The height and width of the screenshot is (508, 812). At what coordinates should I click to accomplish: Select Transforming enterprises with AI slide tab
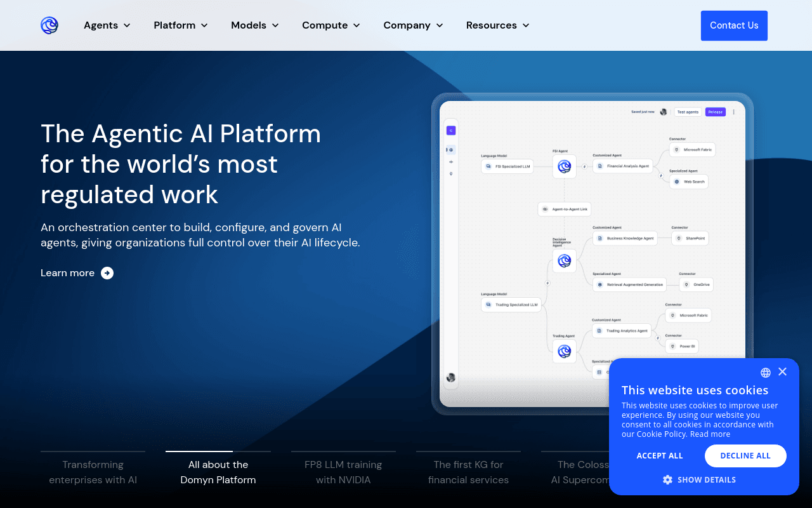coord(93,472)
